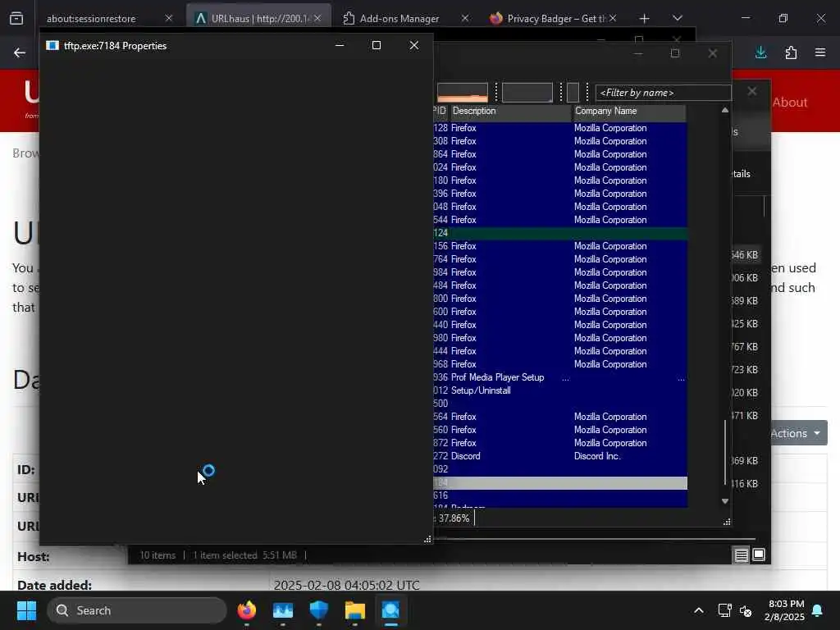Switch to the URLhaus tab
This screenshot has height=630, width=840.
pos(259,18)
